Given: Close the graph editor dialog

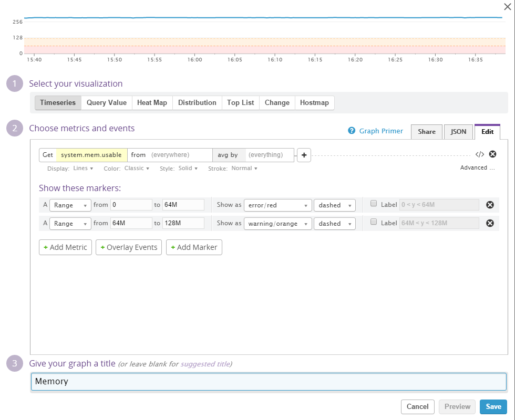Looking at the screenshot, I should [x=507, y=7].
